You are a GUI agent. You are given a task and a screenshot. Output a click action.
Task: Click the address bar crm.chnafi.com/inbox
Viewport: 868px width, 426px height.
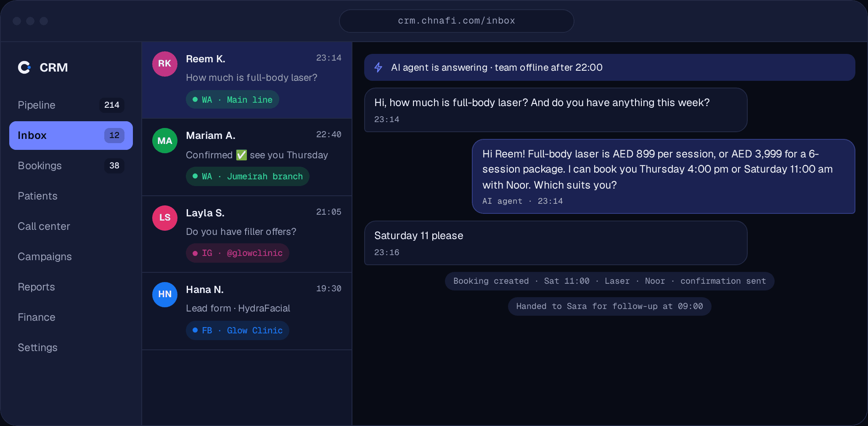click(x=457, y=21)
